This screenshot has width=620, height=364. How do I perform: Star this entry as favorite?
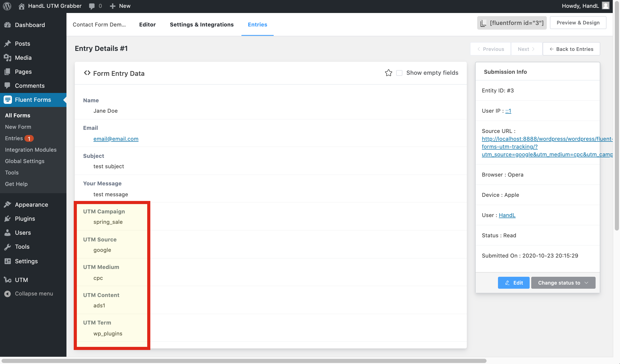(x=388, y=73)
